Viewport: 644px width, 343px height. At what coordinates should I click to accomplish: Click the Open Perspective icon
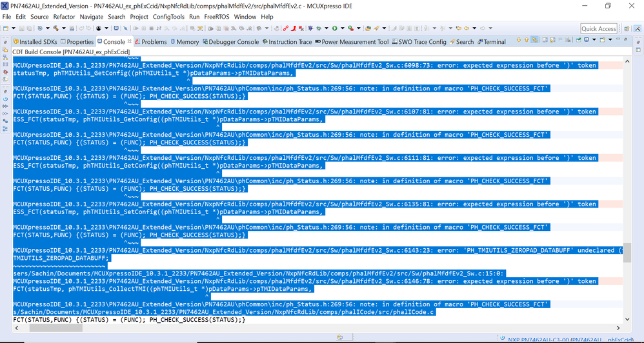coord(627,29)
